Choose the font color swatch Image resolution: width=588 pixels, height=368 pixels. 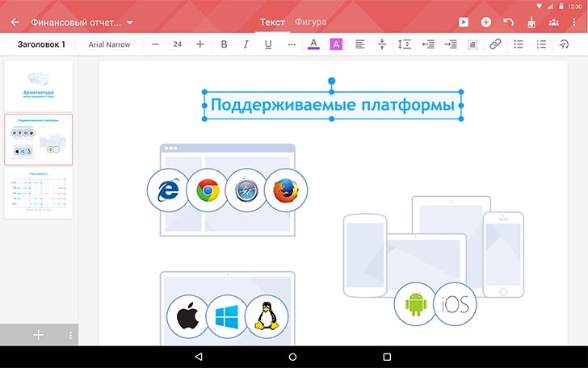[313, 44]
